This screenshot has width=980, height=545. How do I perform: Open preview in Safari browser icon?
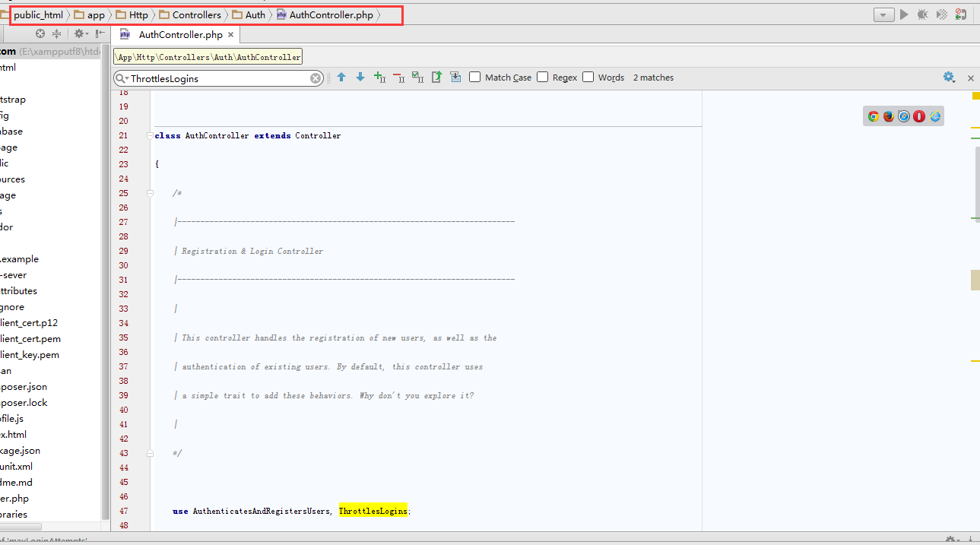click(x=904, y=116)
